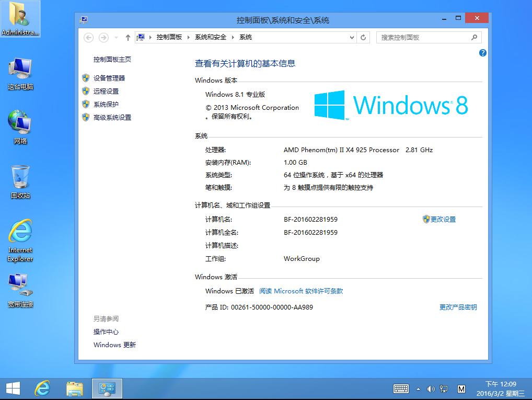Open 操作中心 under 另请参阅
The width and height of the screenshot is (532, 400).
106,332
